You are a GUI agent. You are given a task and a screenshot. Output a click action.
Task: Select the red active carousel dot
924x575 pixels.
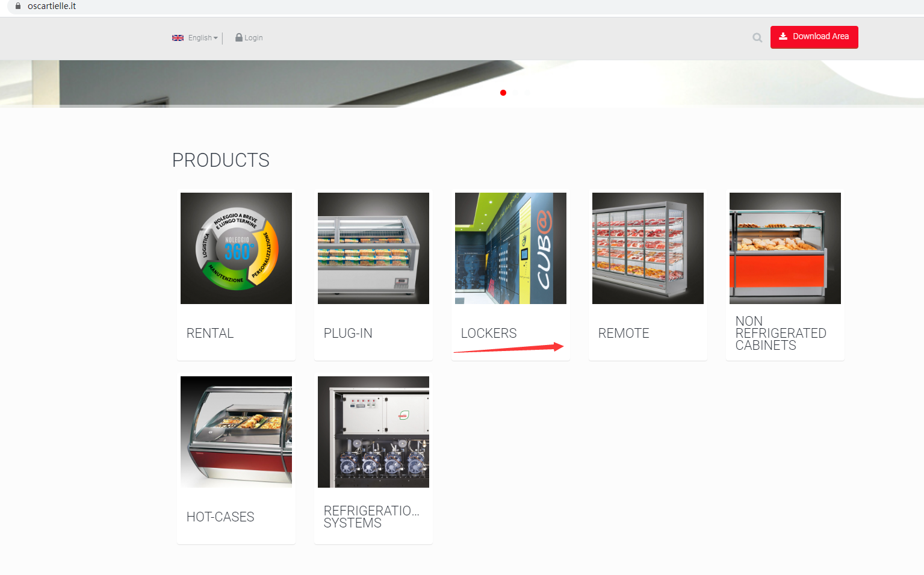click(x=503, y=93)
